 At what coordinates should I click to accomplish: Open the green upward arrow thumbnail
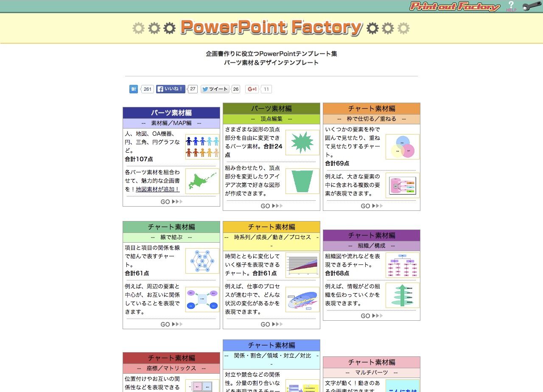coord(403,295)
